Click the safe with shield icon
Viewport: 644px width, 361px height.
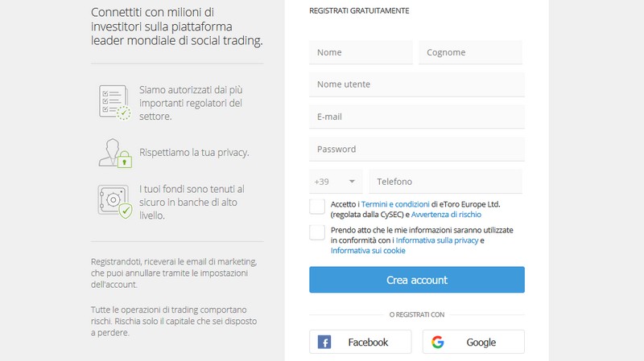point(115,202)
